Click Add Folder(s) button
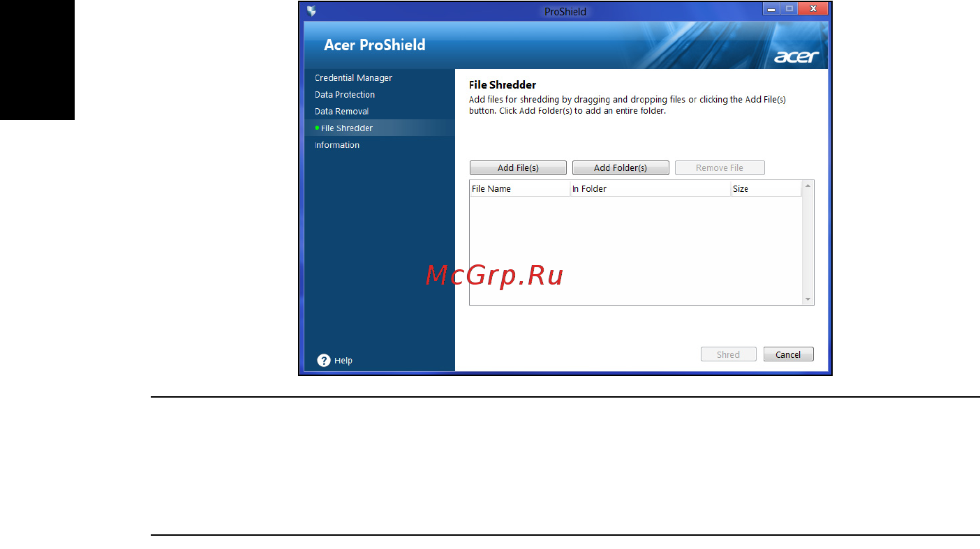The image size is (980, 549). coord(621,168)
